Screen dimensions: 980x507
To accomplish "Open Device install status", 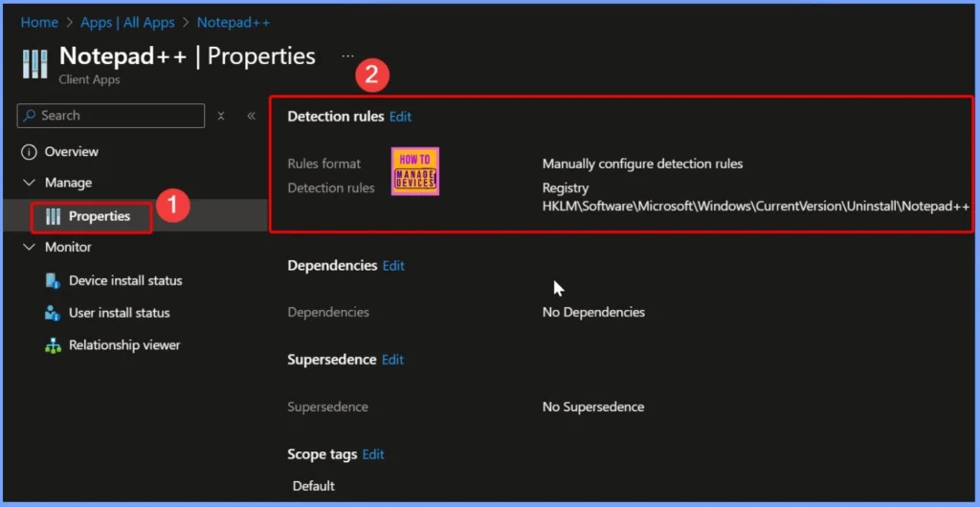I will (x=125, y=280).
